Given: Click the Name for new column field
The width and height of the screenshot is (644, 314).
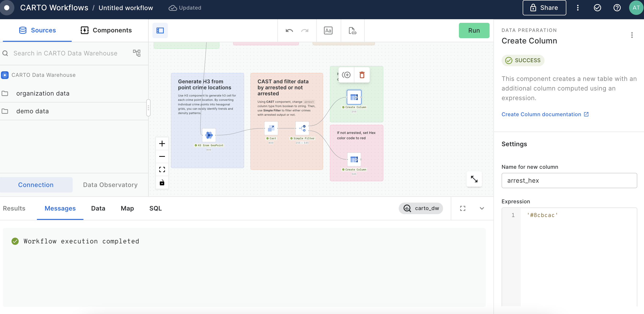Looking at the screenshot, I should (569, 181).
